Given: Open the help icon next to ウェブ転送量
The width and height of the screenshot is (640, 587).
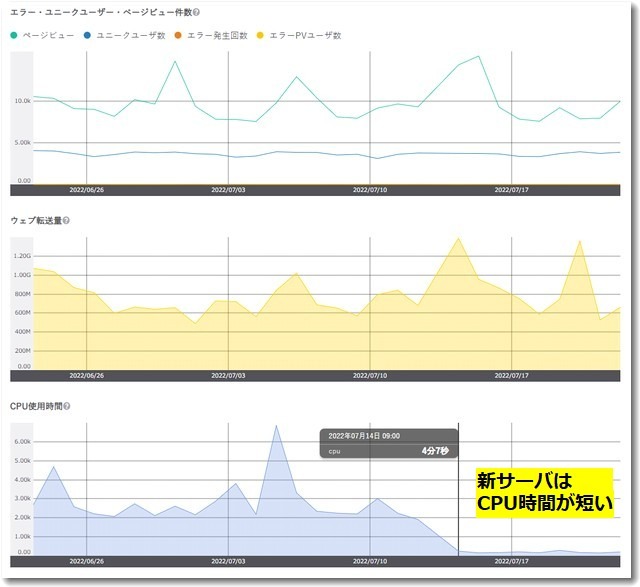Looking at the screenshot, I should [66, 220].
